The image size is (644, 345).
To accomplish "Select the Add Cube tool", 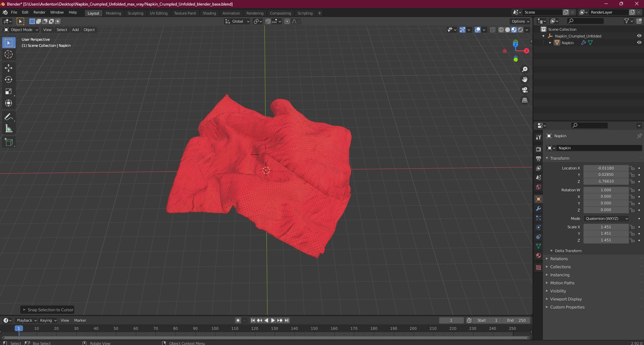I will point(9,142).
